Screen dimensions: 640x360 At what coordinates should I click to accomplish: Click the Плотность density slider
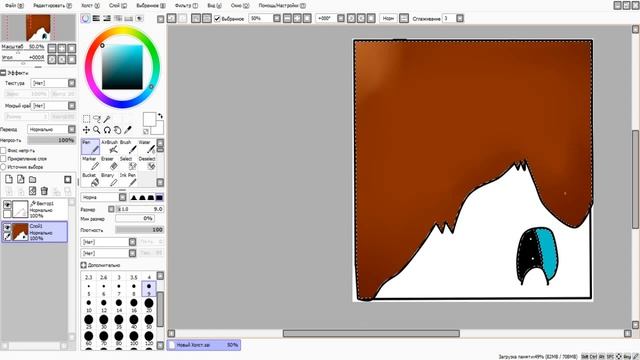tap(140, 230)
